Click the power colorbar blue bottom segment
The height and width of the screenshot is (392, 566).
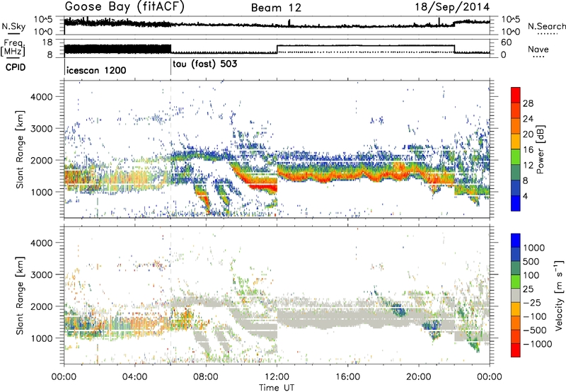516,203
